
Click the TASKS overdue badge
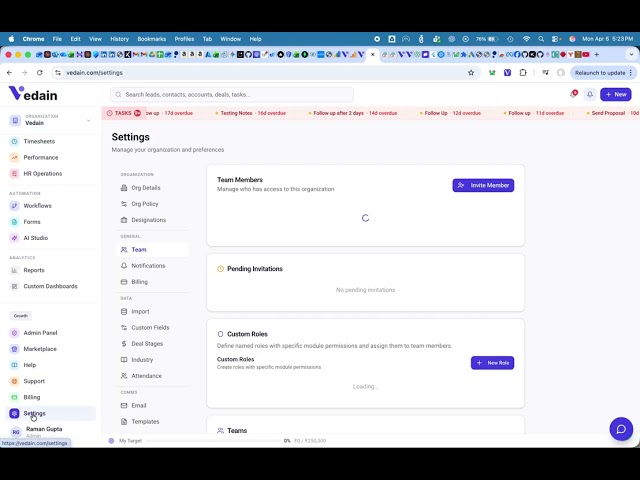click(123, 113)
